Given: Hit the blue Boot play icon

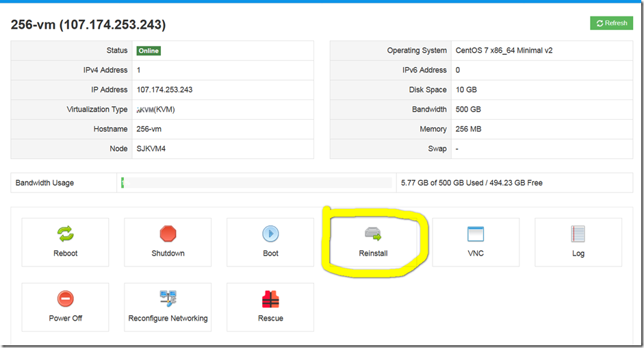Looking at the screenshot, I should (270, 234).
